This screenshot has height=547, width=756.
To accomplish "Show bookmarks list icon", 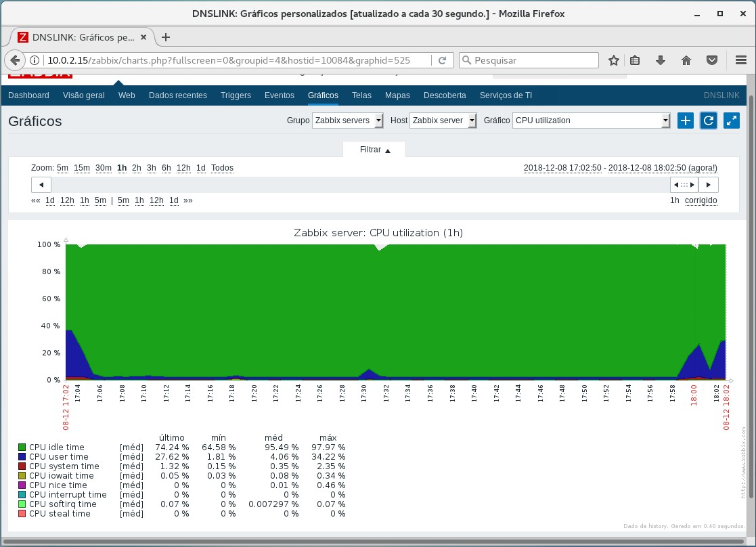I will 635,60.
